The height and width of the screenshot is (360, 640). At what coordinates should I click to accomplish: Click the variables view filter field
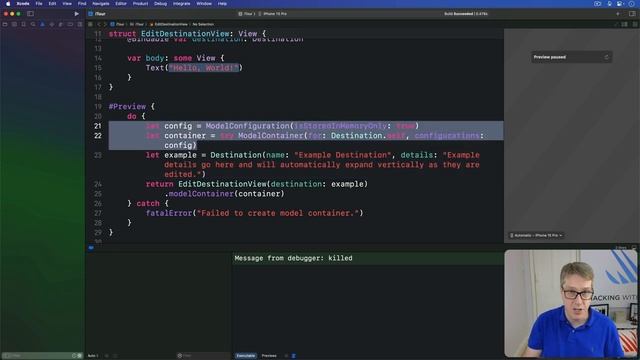(203, 356)
